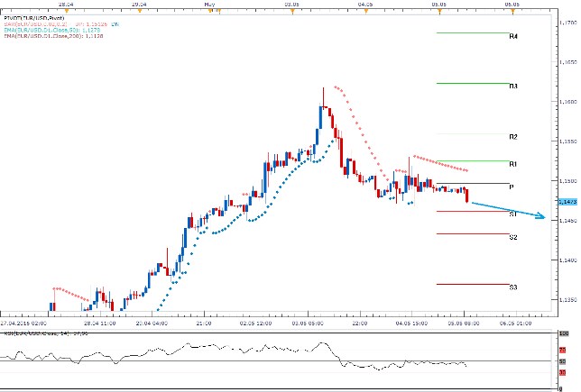The image size is (581, 392).
Task: Click the orange marker under 04.05 date
Action: pos(364,10)
